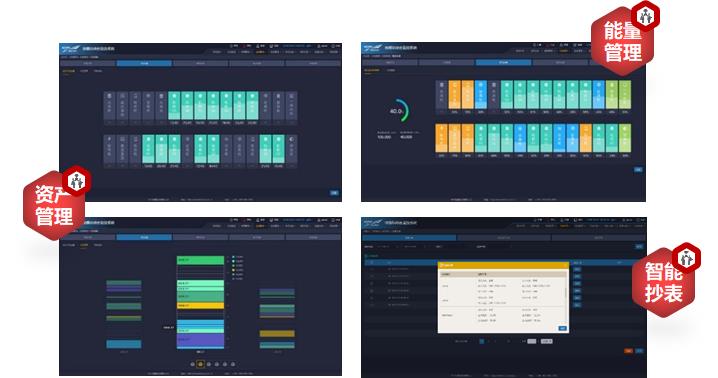Viewport: 718px width, 378px height.
Task: Select first orange cabinet in energy top row
Action: tap(455, 95)
